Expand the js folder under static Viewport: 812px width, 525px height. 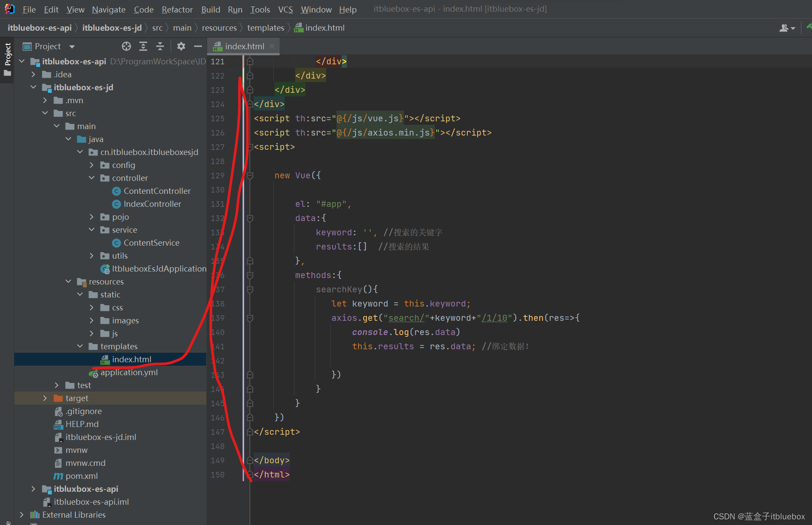[x=91, y=333]
